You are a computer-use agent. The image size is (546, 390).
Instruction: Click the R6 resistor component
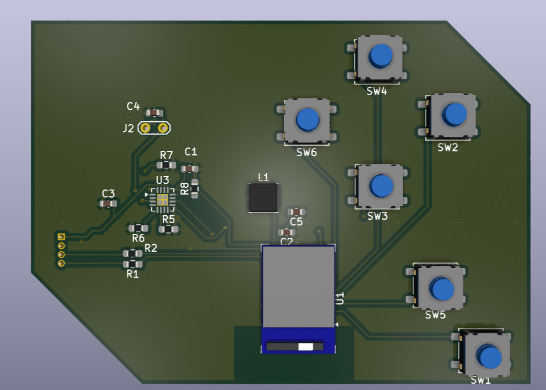tap(138, 228)
